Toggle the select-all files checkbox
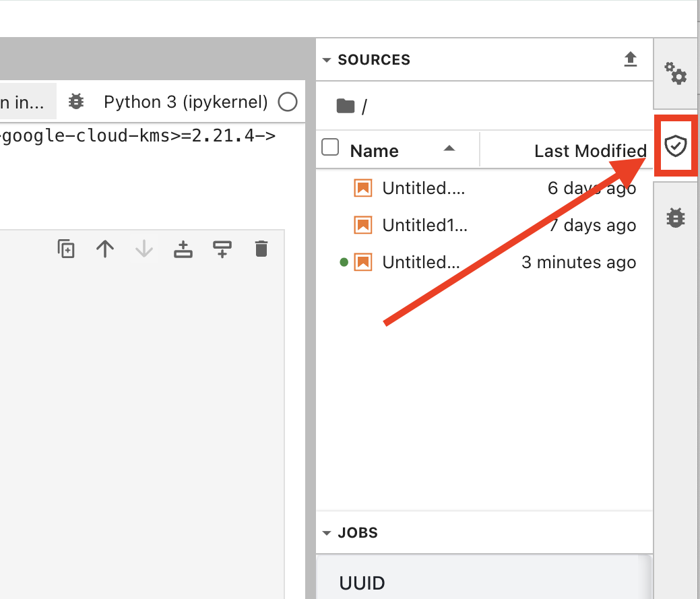Screen dimensions: 700x599 [330, 148]
